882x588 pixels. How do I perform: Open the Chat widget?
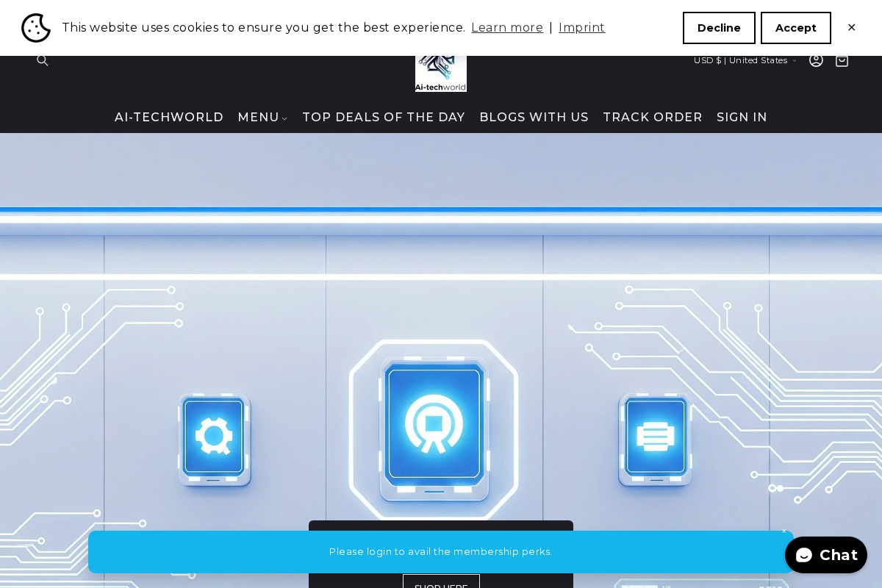click(826, 555)
